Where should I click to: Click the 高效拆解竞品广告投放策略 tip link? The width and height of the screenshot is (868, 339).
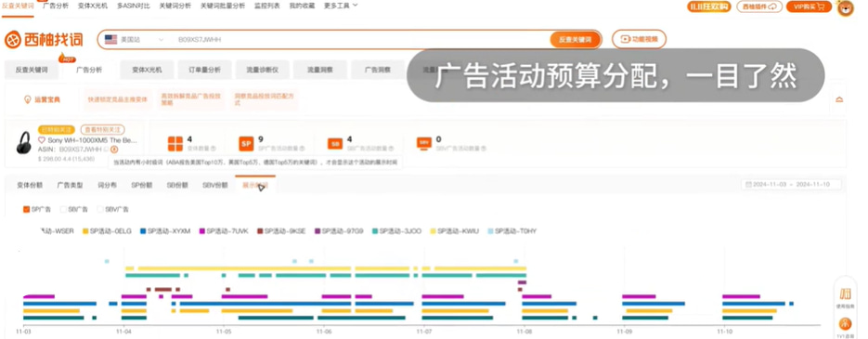coord(190,99)
